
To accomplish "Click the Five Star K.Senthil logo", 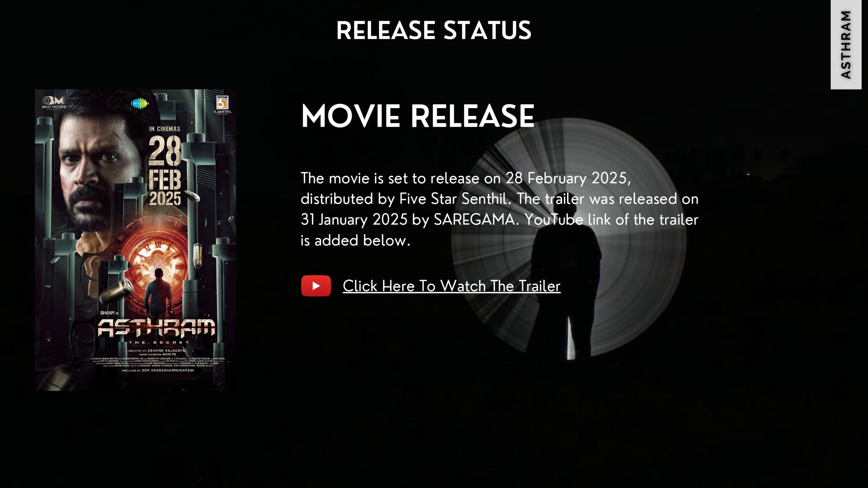I will (223, 105).
